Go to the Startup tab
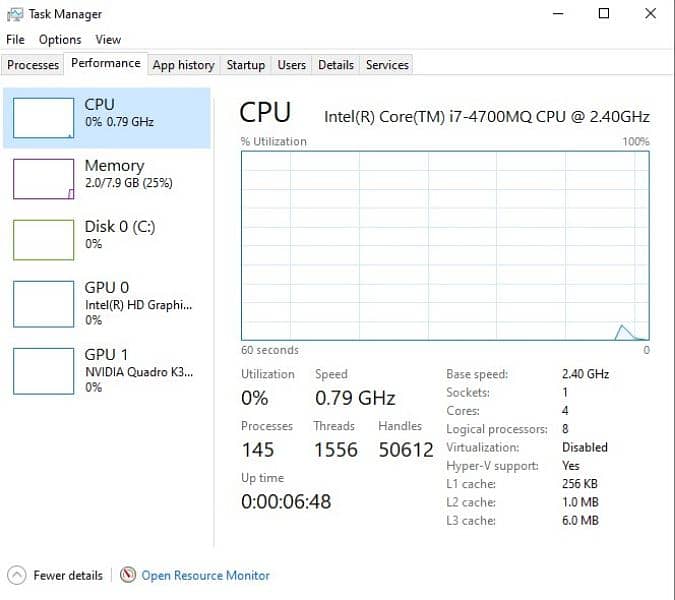675x600 pixels. click(x=245, y=65)
